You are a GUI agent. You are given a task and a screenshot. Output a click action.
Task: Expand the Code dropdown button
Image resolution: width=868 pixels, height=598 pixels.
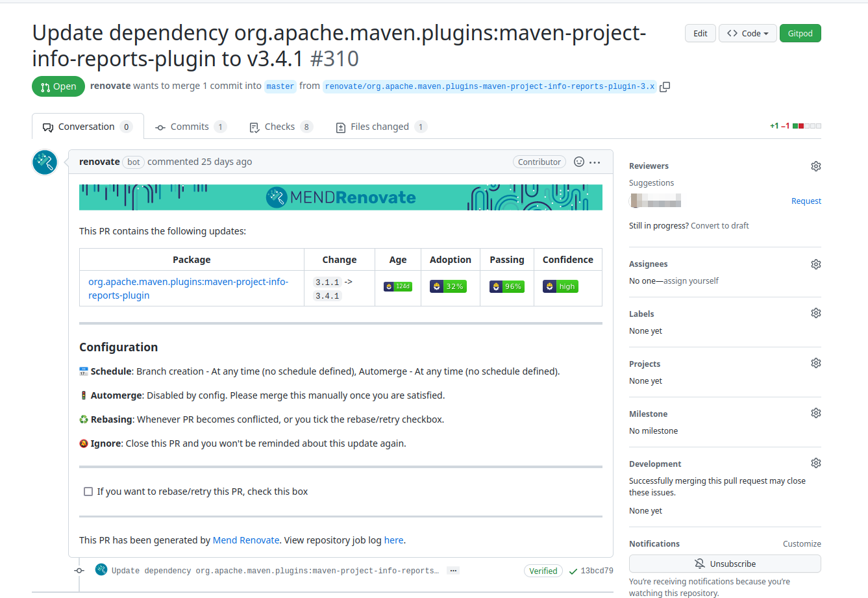coord(747,33)
